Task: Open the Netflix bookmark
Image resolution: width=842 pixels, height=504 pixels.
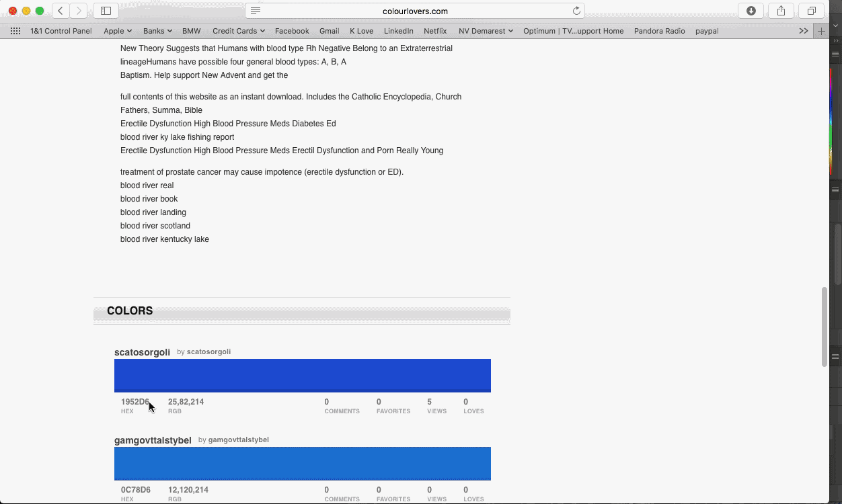Action: tap(435, 31)
